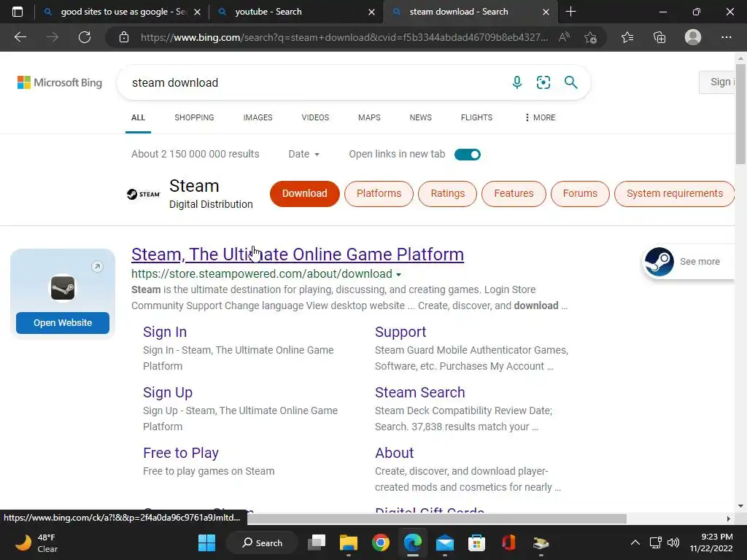
Task: Click the site lock icon in address bar
Action: click(x=124, y=37)
